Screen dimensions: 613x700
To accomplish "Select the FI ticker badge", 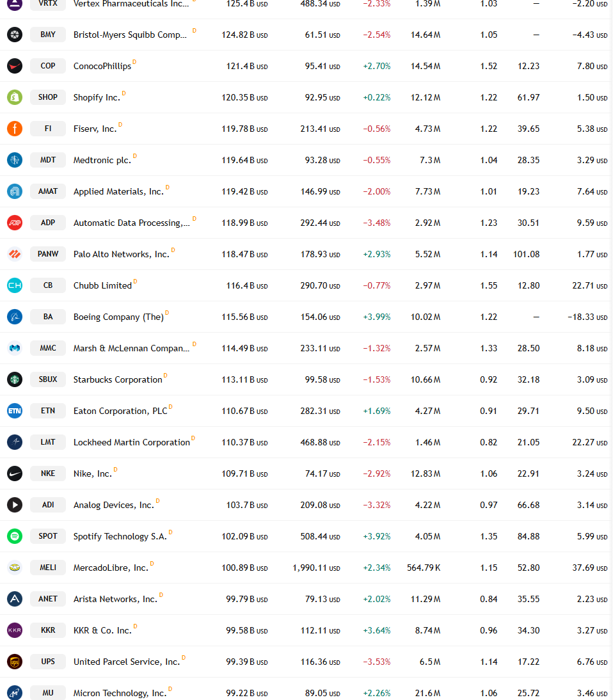I will 48,129.
